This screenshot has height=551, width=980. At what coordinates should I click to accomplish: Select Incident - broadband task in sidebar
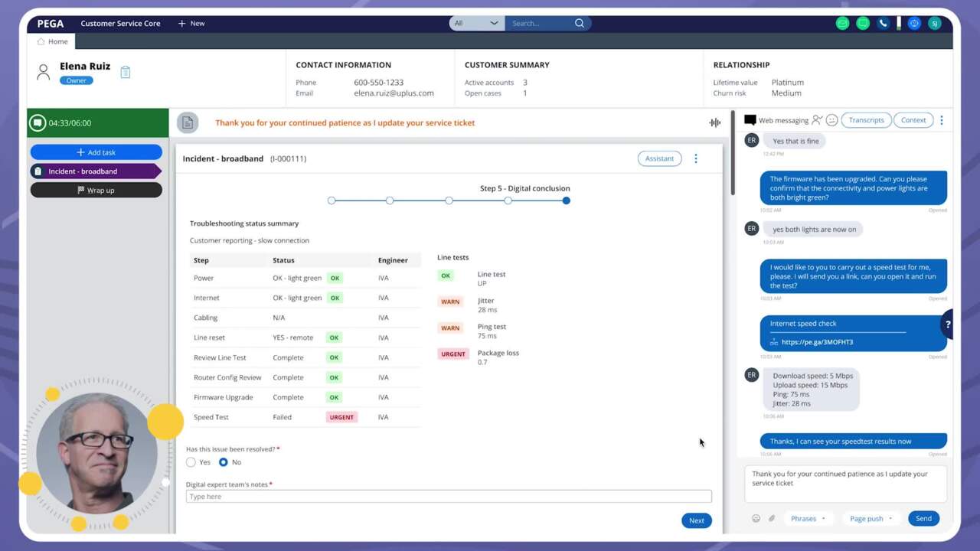(x=96, y=171)
